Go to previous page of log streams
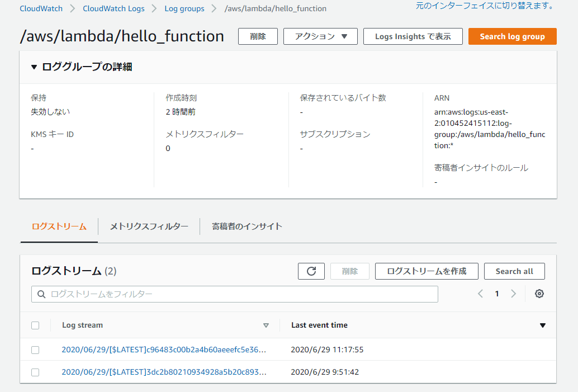 click(x=480, y=294)
